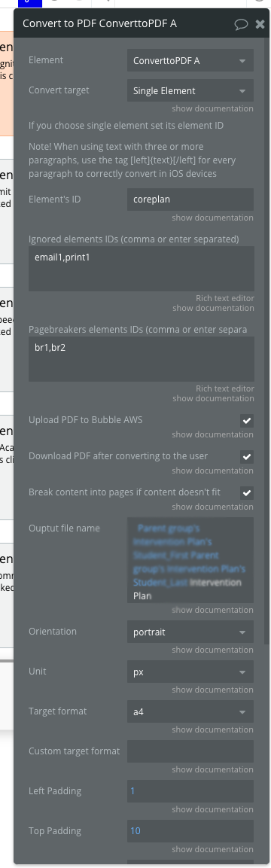This screenshot has width=271, height=868.
Task: Show documentation under Convert target
Action: click(x=213, y=108)
